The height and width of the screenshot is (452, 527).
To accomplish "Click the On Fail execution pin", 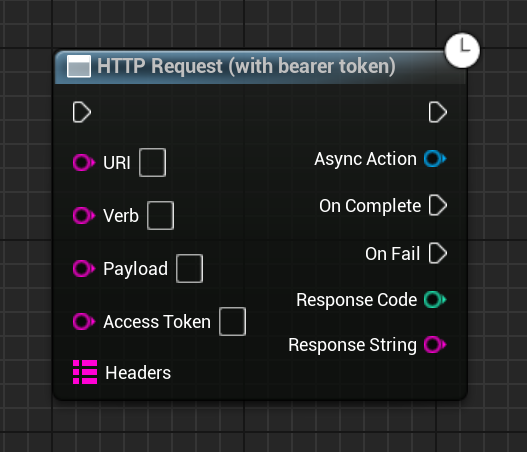I will (x=438, y=253).
